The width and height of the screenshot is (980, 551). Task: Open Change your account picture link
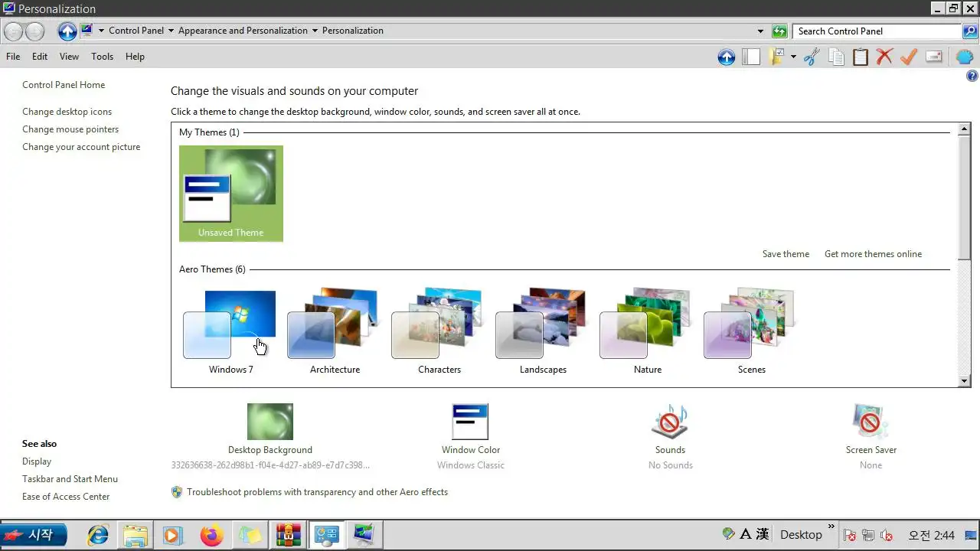pyautogui.click(x=81, y=147)
